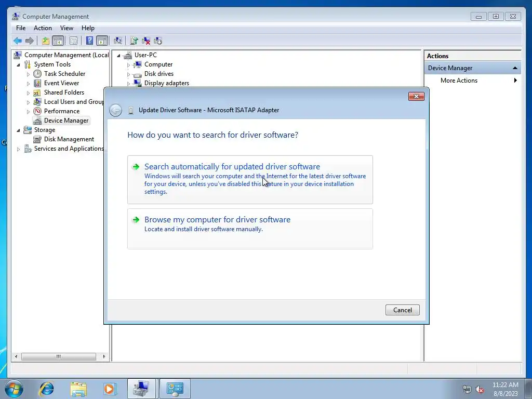Collapse the System Tools node arrow
The width and height of the screenshot is (532, 399).
[x=18, y=65]
